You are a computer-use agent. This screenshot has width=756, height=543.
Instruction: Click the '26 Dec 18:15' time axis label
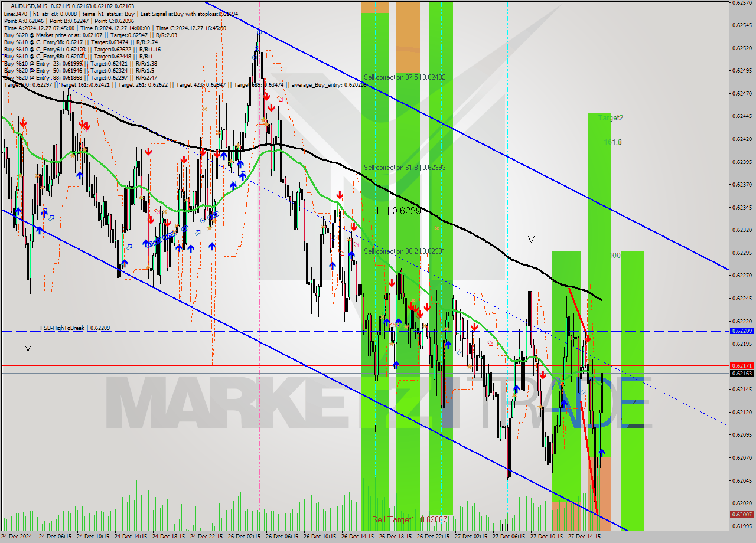tap(395, 537)
